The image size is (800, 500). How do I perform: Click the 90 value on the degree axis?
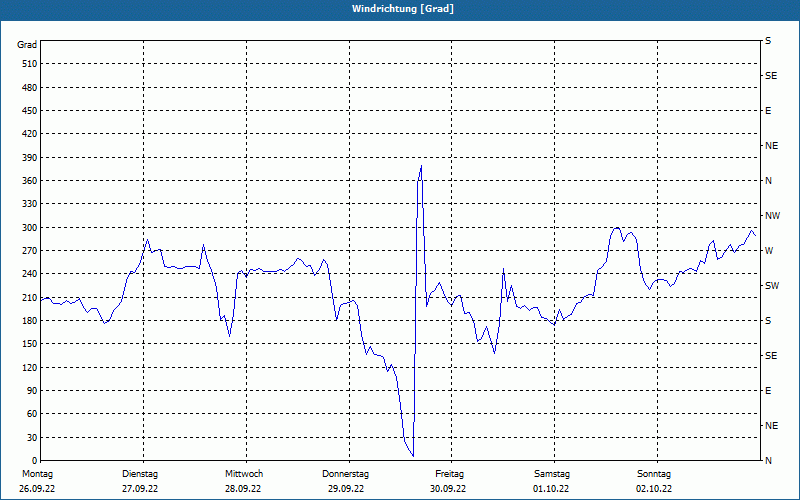tap(32, 391)
